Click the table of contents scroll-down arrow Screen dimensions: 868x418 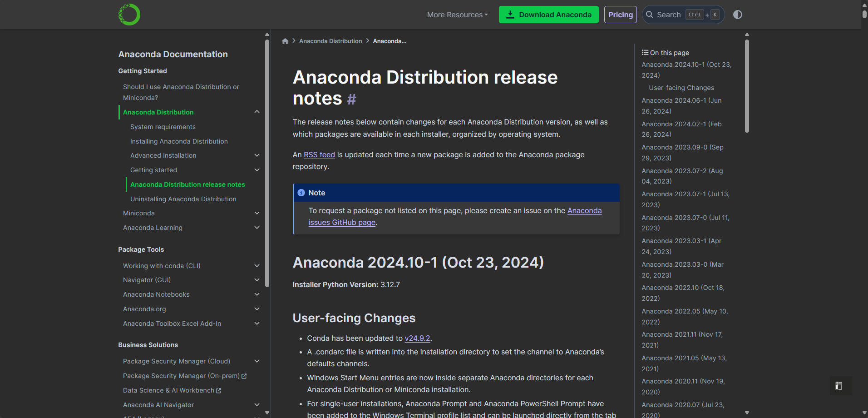(x=747, y=413)
